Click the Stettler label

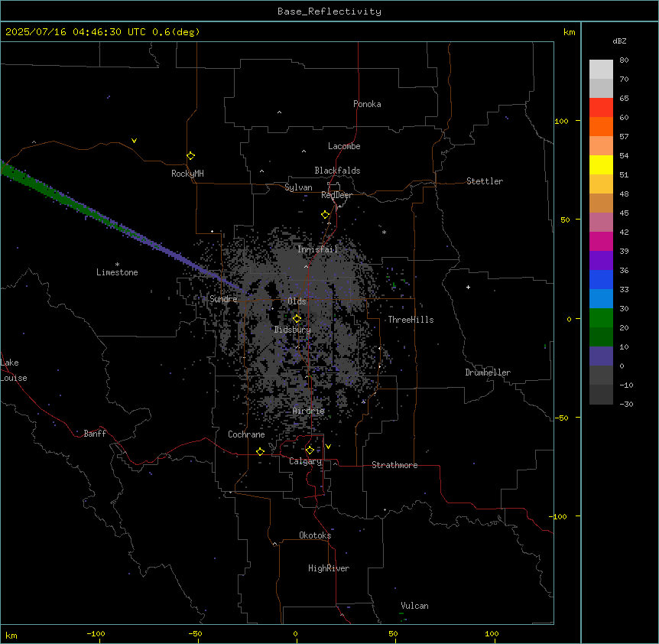pos(484,181)
